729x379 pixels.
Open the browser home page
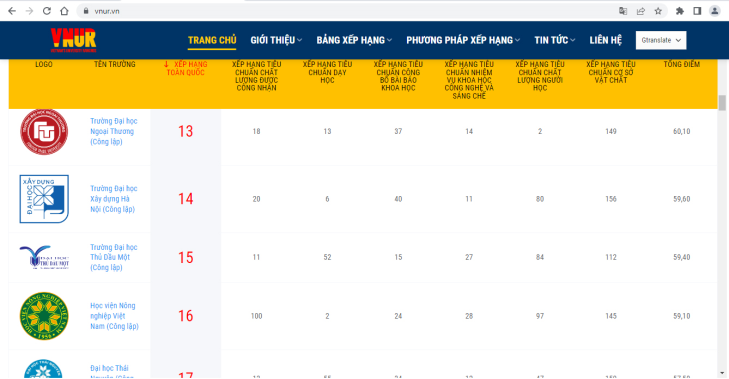point(64,11)
